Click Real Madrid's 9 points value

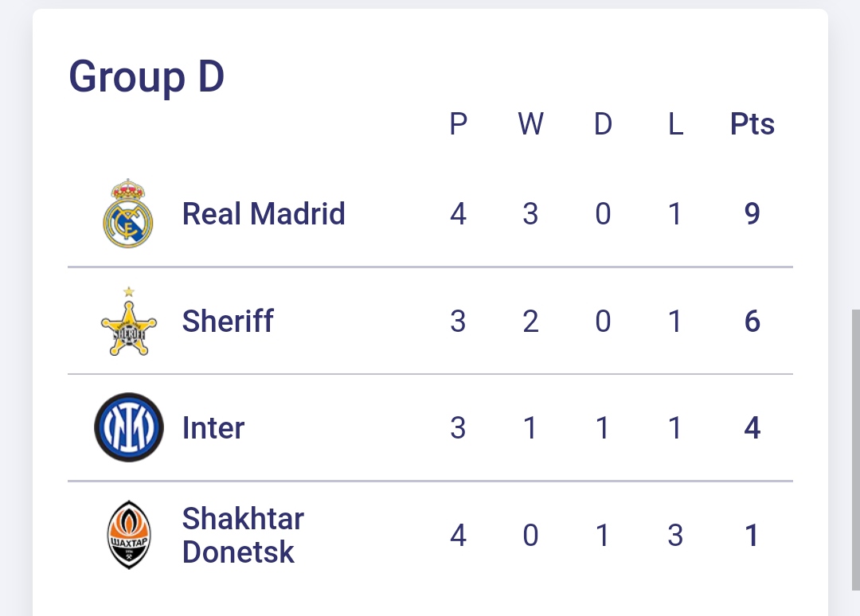752,214
